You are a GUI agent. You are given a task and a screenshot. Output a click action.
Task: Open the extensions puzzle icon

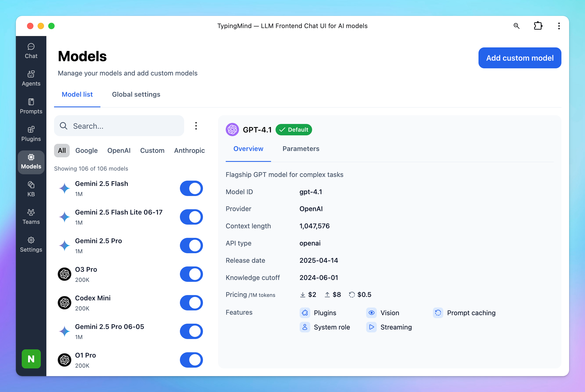[538, 26]
